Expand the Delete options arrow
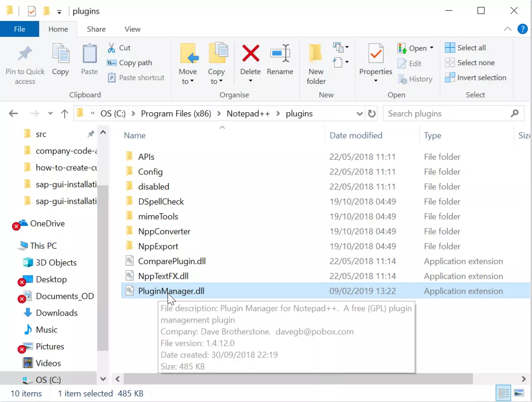This screenshot has height=402, width=532. coord(250,81)
